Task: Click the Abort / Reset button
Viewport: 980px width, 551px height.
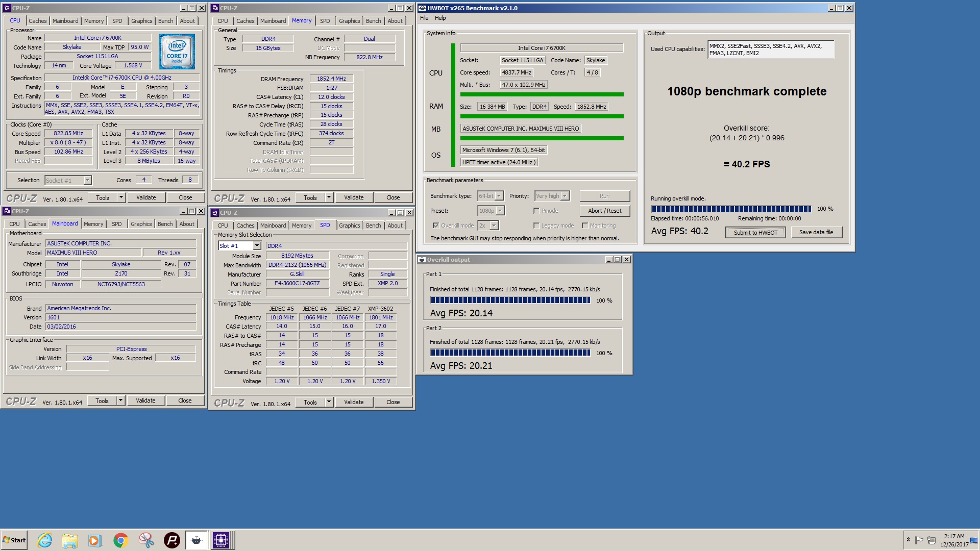Action: pyautogui.click(x=604, y=211)
